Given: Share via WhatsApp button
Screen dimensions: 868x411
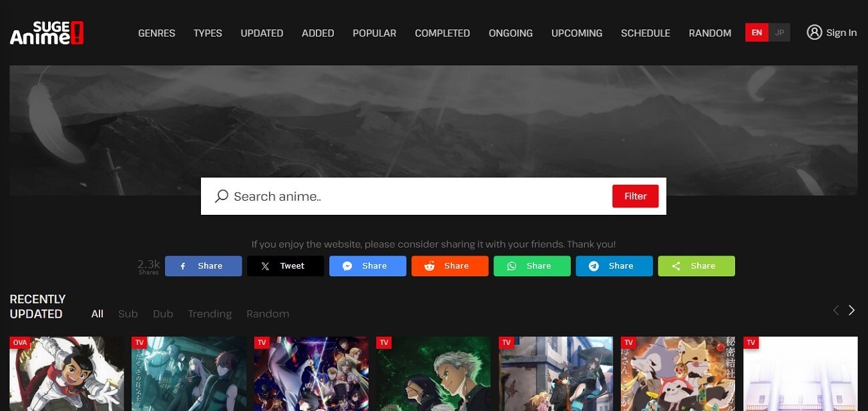Looking at the screenshot, I should point(532,266).
